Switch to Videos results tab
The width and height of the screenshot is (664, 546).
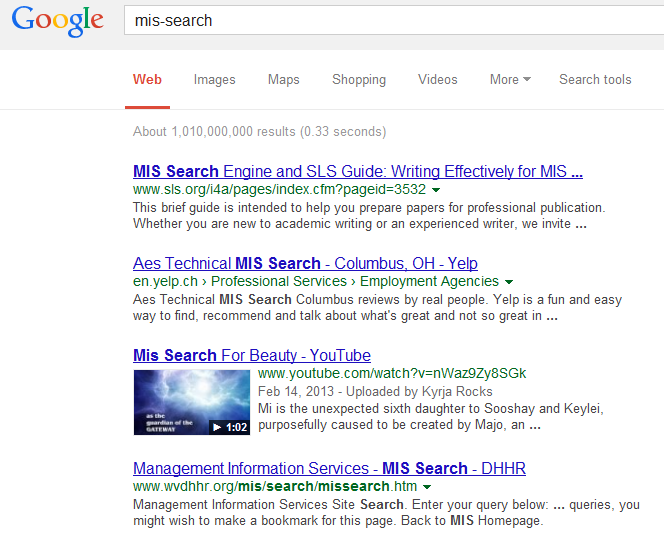(437, 80)
